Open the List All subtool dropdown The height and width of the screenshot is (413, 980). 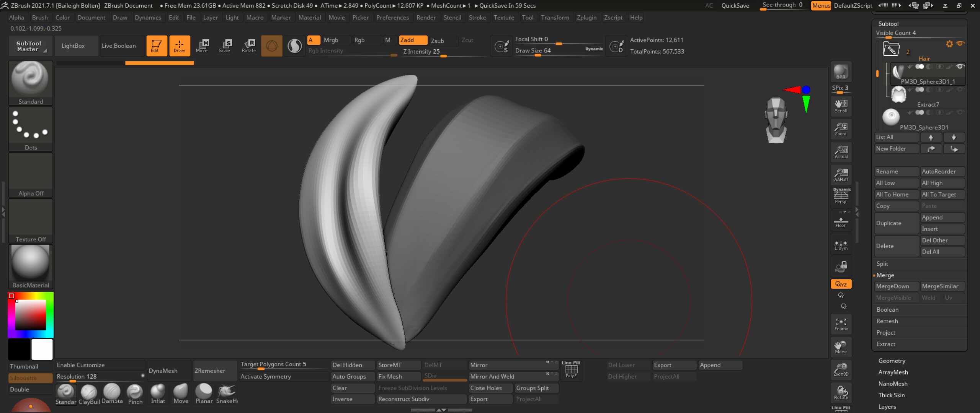896,137
